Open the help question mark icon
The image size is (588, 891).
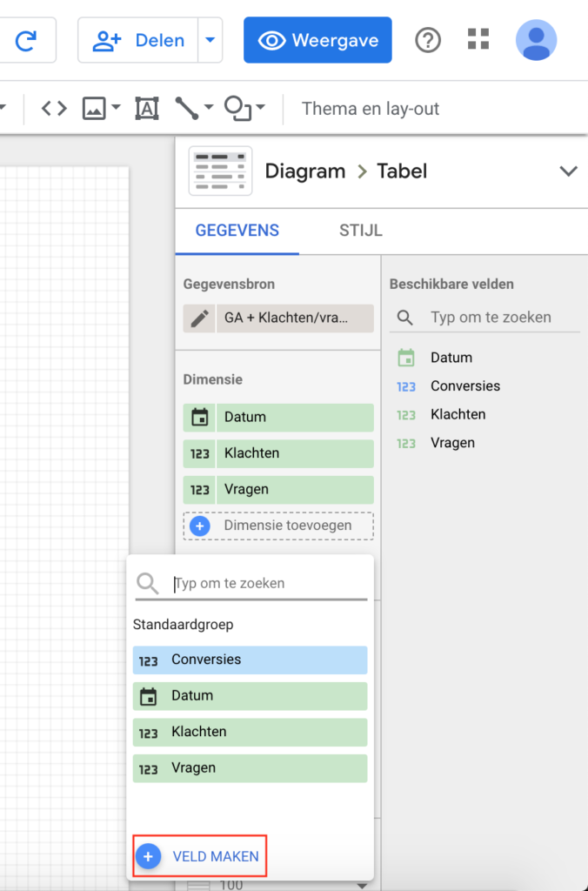[427, 40]
